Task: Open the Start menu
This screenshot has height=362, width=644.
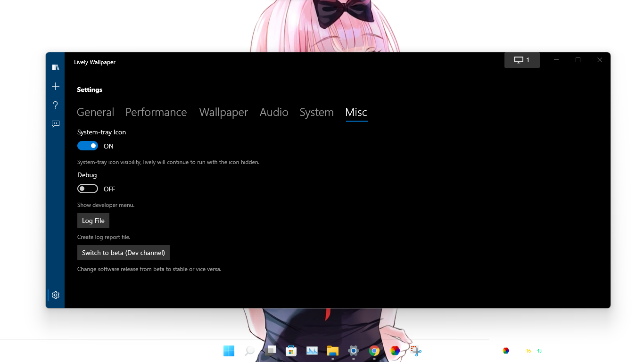Action: coord(229,351)
